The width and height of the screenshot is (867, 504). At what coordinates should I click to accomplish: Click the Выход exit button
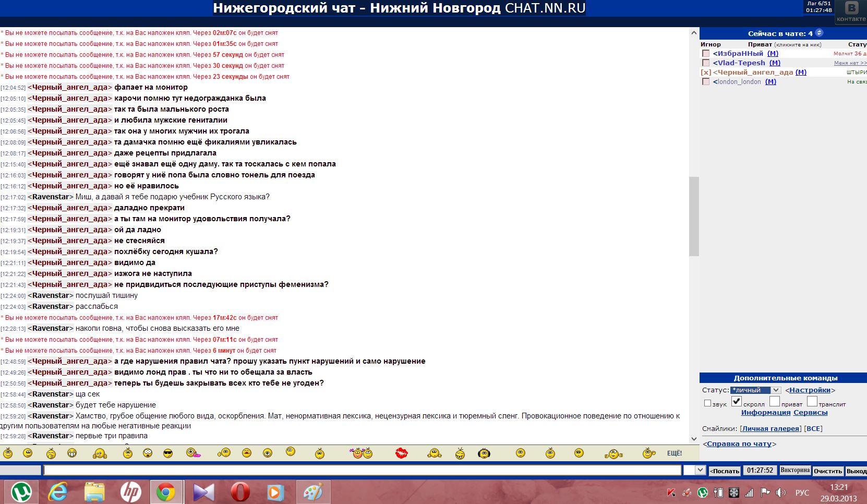pyautogui.click(x=856, y=471)
